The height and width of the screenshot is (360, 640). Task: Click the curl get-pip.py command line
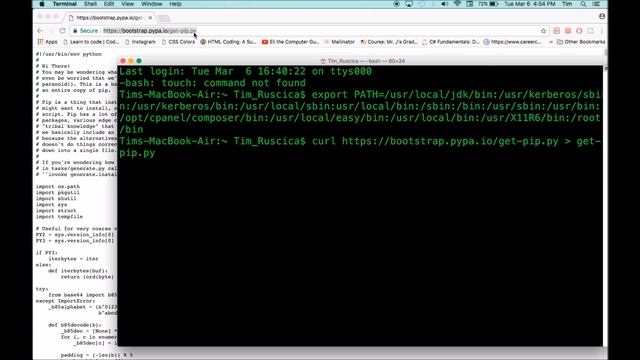(360, 147)
